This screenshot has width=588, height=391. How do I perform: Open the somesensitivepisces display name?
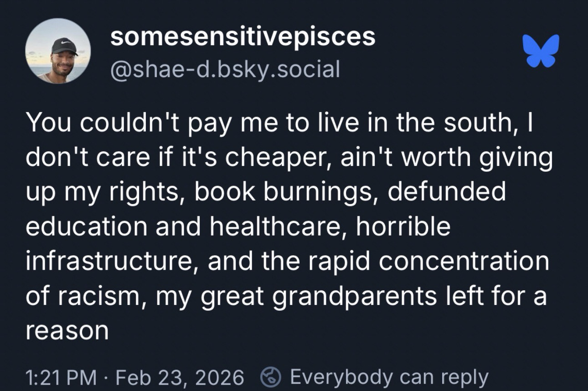tap(242, 37)
